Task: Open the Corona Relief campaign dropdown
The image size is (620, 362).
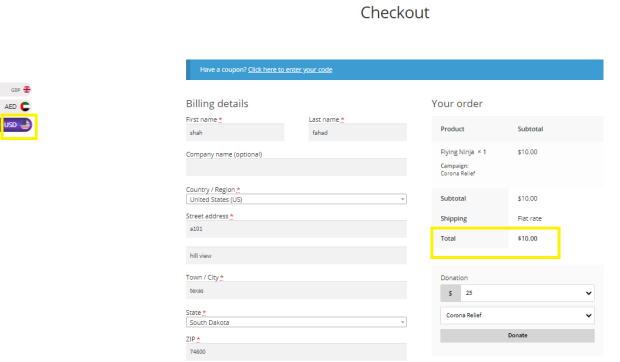Action: coord(517,315)
